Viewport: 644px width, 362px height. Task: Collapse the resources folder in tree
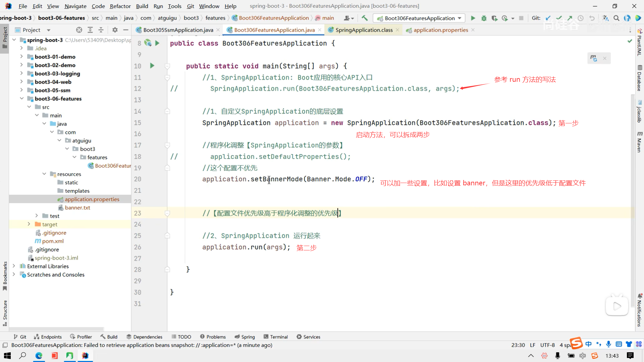tap(44, 174)
